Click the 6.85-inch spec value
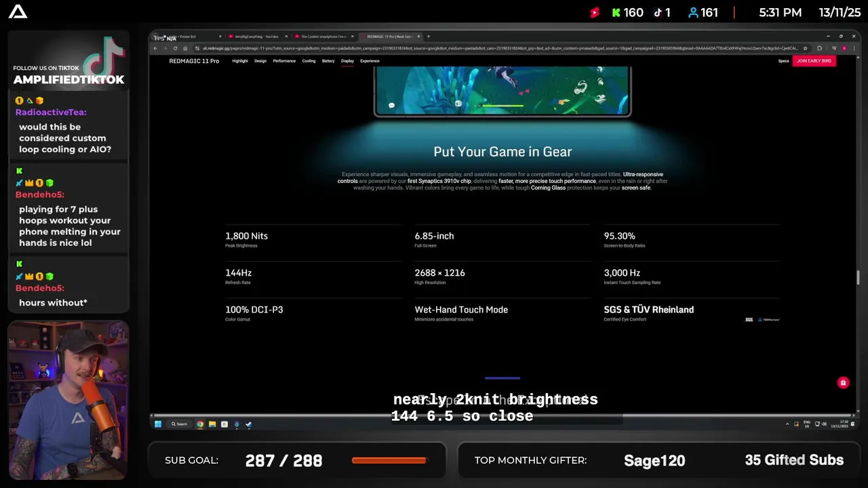Screen dimensions: 868x488 pos(434,236)
